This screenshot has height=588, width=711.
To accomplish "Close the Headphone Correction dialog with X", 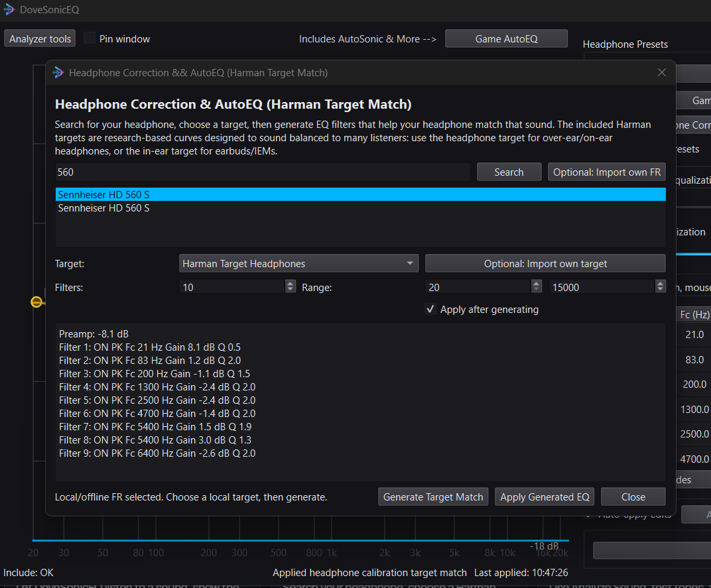I will (x=661, y=72).
